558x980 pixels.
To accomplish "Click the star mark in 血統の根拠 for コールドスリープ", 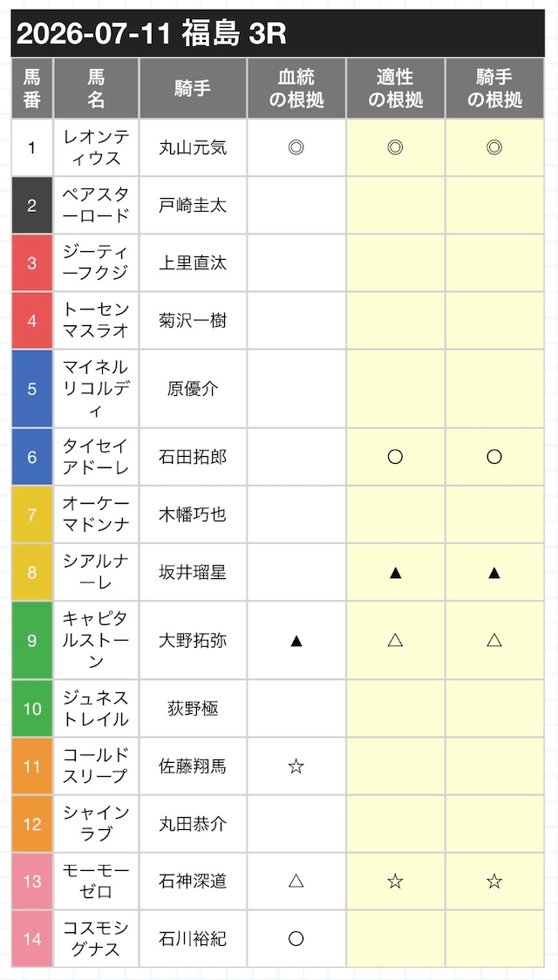I will click(296, 766).
